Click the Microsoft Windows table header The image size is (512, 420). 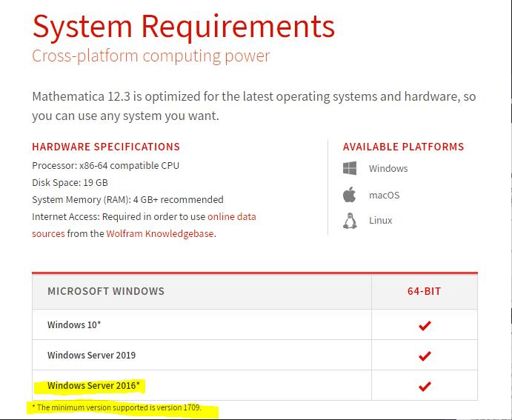pos(106,291)
